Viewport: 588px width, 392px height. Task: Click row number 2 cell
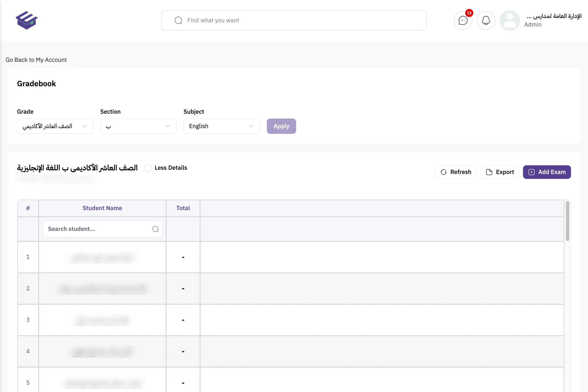pyautogui.click(x=28, y=289)
